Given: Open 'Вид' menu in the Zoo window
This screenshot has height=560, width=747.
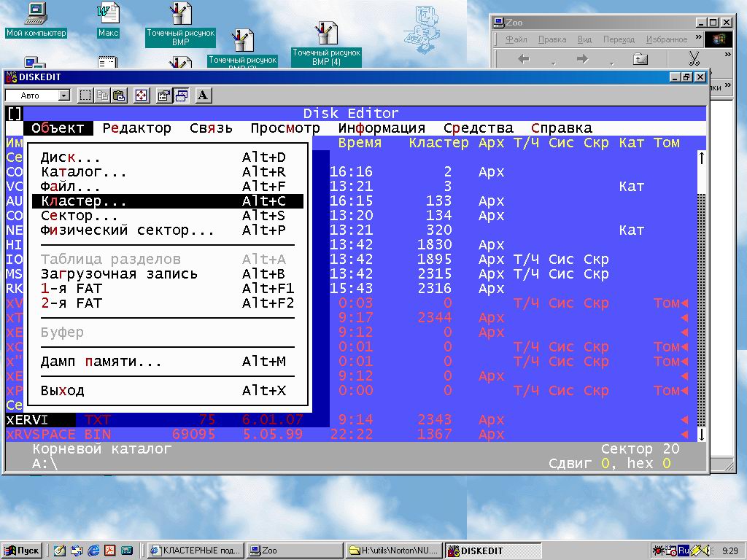Looking at the screenshot, I should [584, 39].
